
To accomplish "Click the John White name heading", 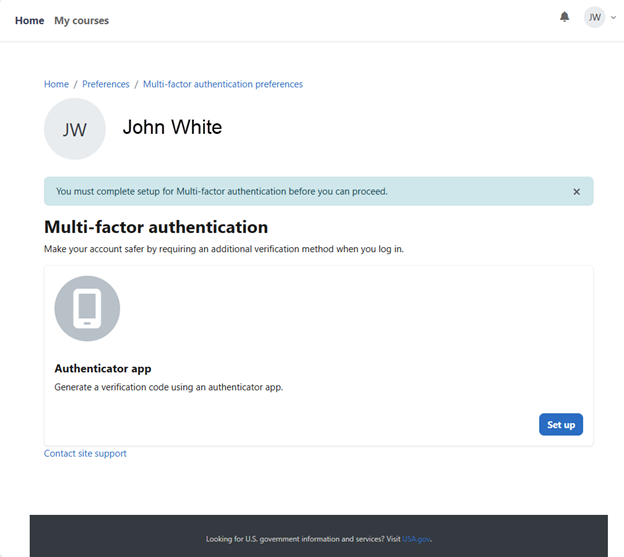I will click(x=172, y=128).
